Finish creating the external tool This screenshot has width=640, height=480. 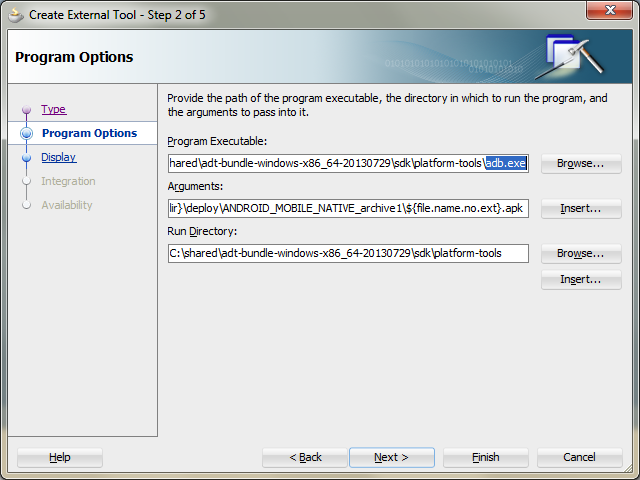[x=486, y=458]
